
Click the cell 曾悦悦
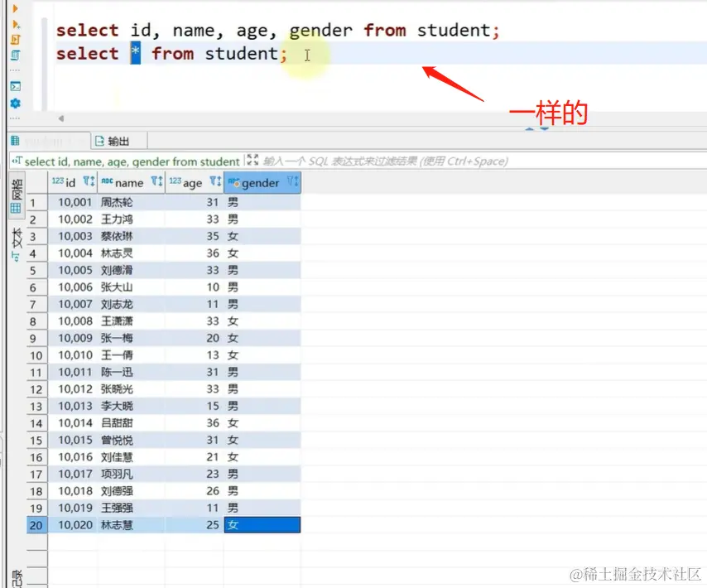click(x=131, y=440)
